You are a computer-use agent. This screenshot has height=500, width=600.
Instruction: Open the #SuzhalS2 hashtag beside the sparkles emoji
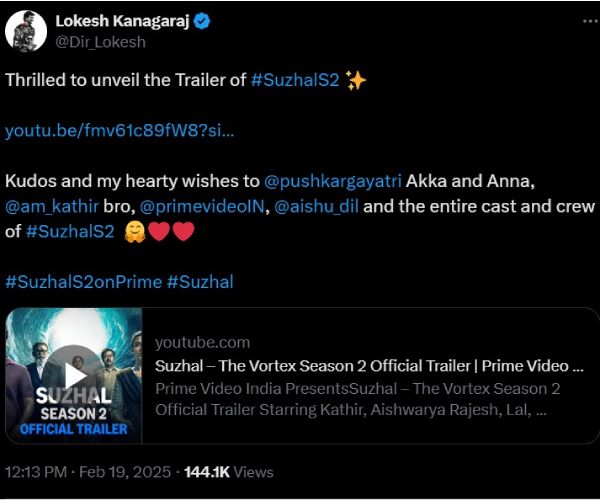coord(294,81)
